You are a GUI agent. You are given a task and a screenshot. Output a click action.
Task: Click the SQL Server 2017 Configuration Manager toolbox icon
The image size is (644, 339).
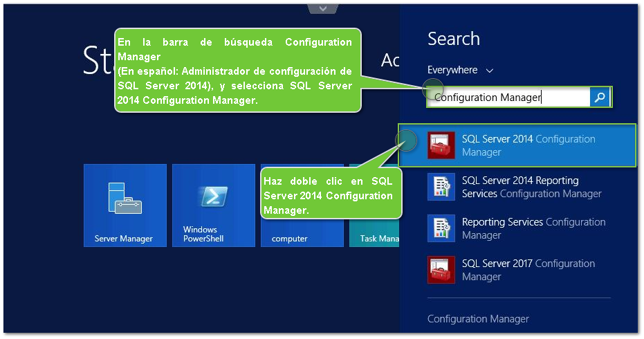click(x=441, y=270)
